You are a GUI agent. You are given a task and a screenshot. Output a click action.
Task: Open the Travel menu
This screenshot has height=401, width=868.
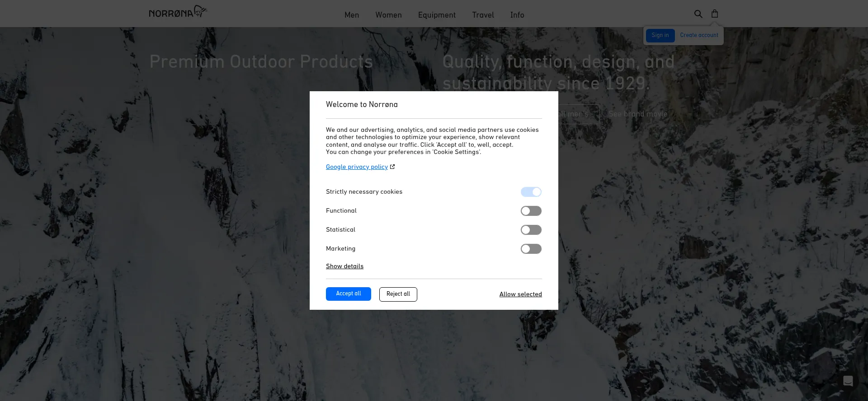(483, 15)
